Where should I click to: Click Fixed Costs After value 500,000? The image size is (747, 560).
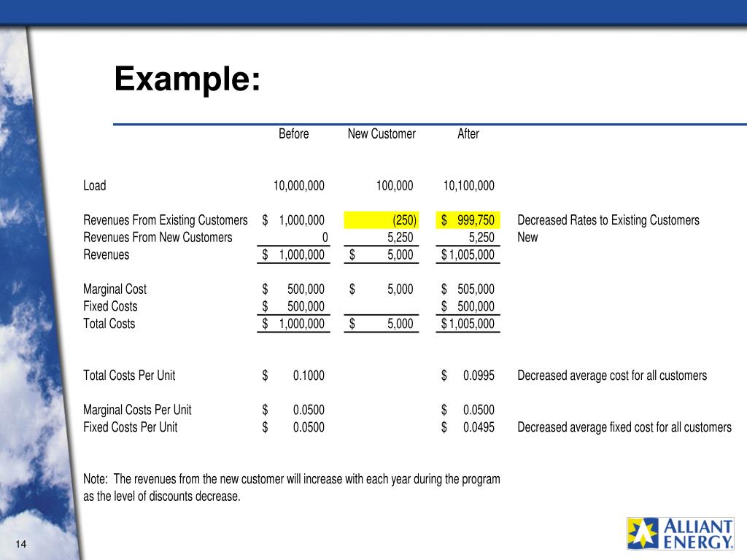click(x=468, y=306)
